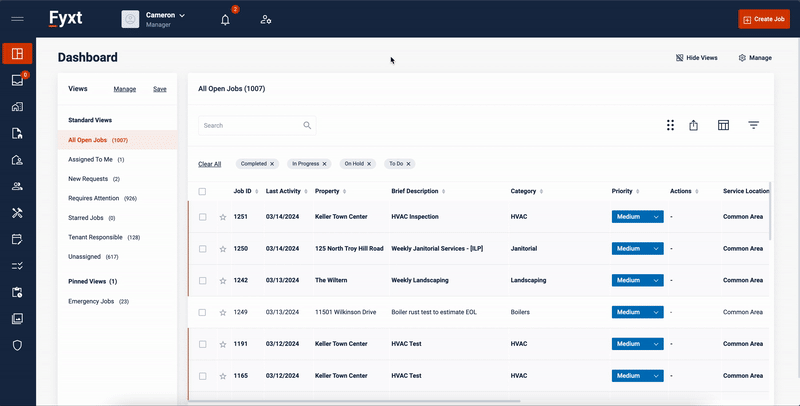The image size is (800, 406).
Task: Open the user settings icon in header
Action: tap(265, 19)
